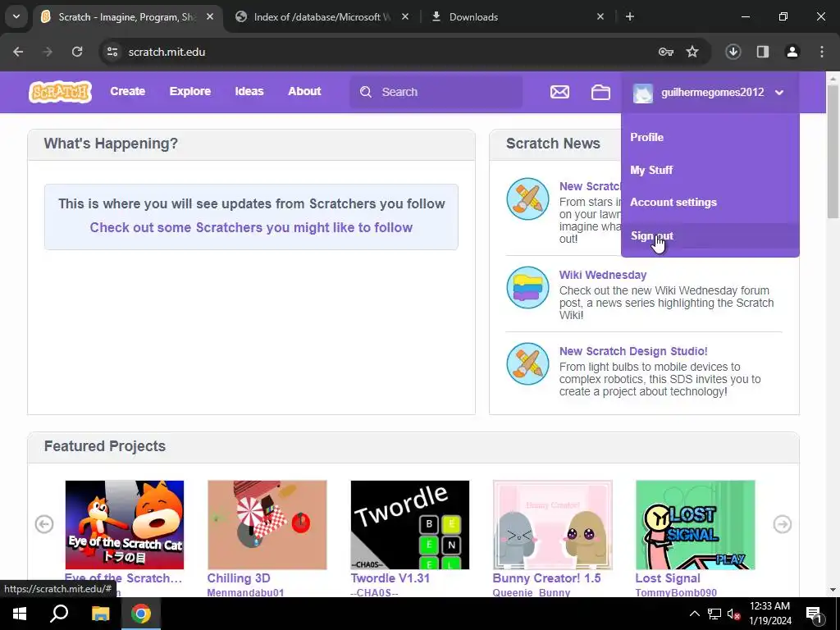Open tab search dropdown in Chrome
The width and height of the screenshot is (840, 630).
pyautogui.click(x=16, y=16)
